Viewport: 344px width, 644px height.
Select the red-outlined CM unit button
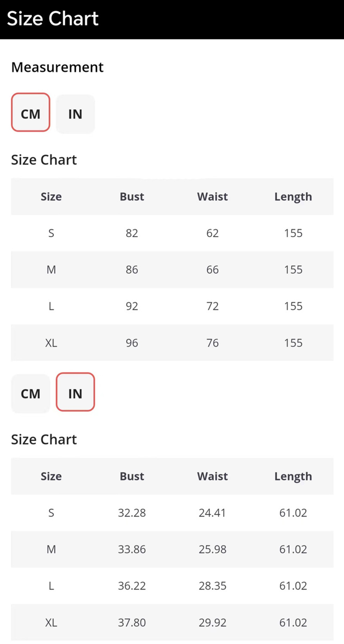pyautogui.click(x=31, y=113)
